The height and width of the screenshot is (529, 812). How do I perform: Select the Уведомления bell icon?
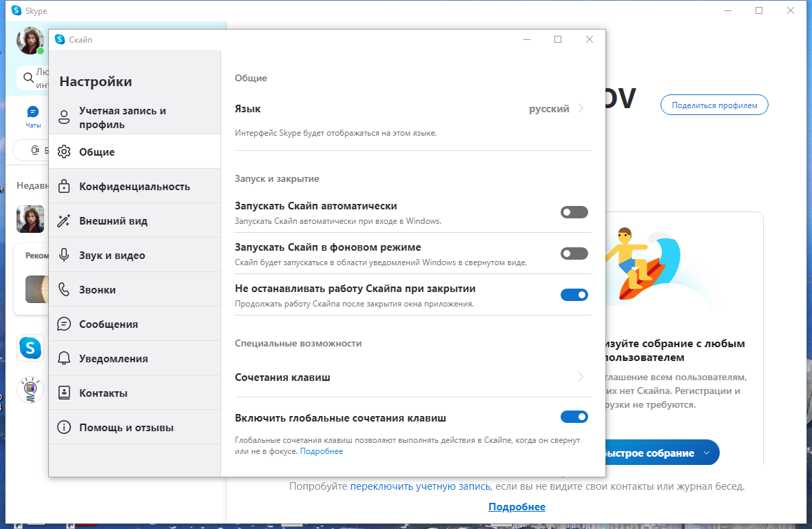click(x=63, y=358)
